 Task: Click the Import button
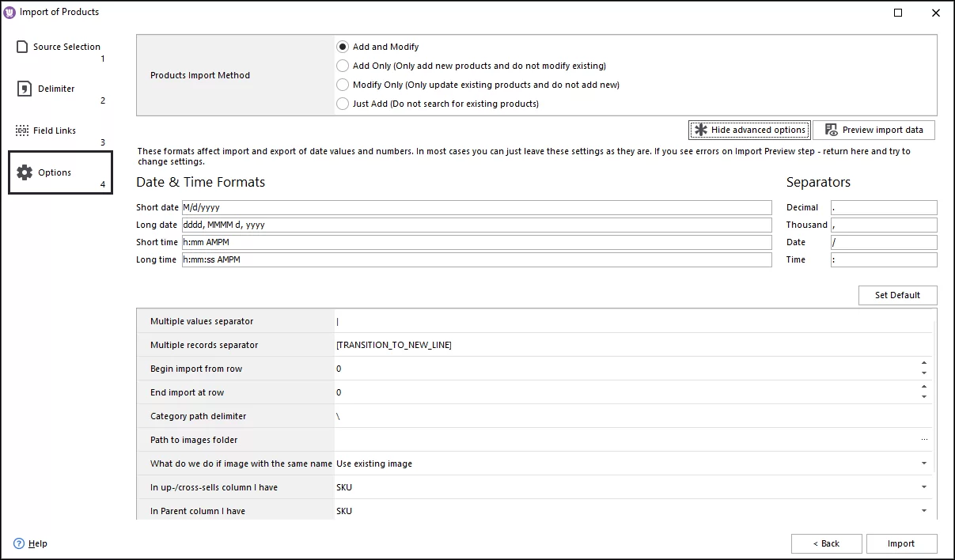(901, 543)
